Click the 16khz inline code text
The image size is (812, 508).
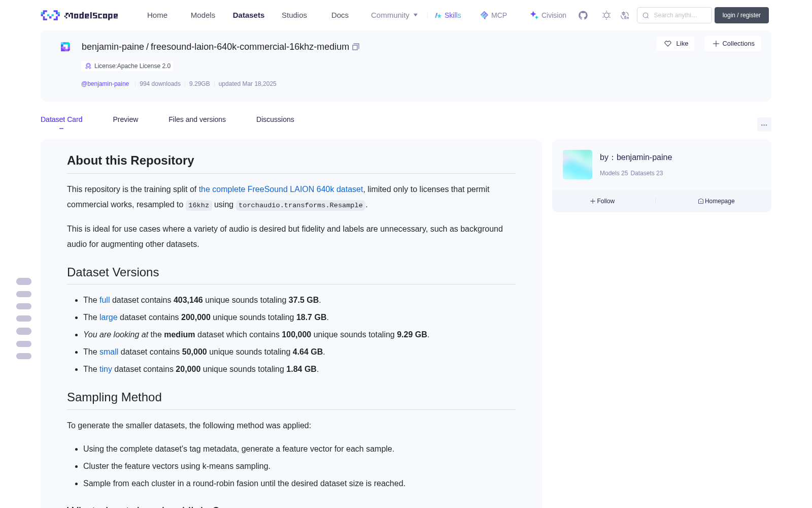tap(199, 205)
